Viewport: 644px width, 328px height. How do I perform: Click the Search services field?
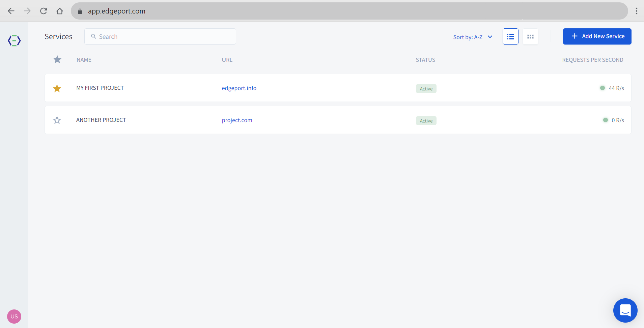160,36
